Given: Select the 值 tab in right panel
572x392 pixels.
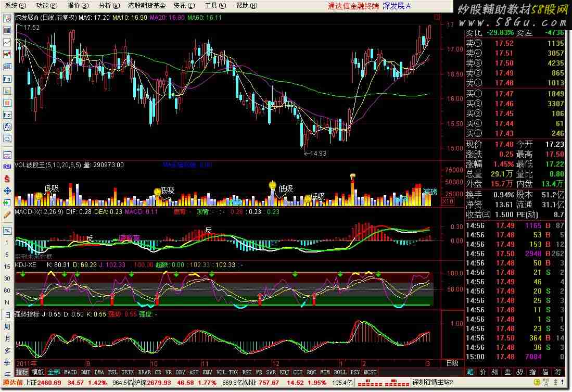Looking at the screenshot, I should coord(545,372).
